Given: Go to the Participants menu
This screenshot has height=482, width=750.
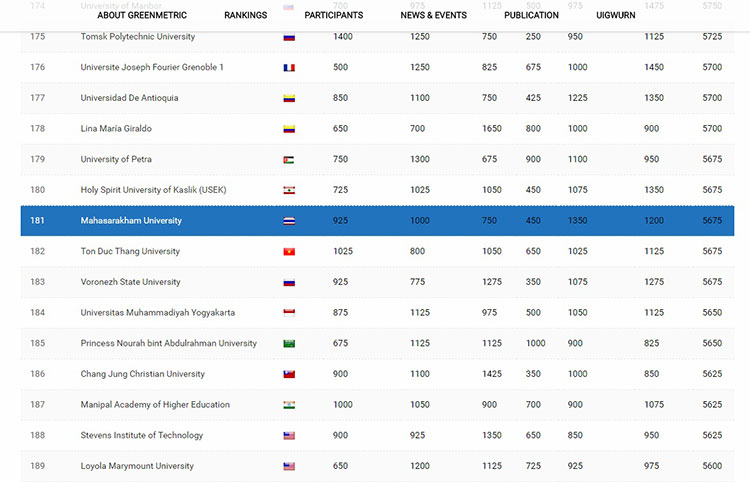Looking at the screenshot, I should coord(333,15).
